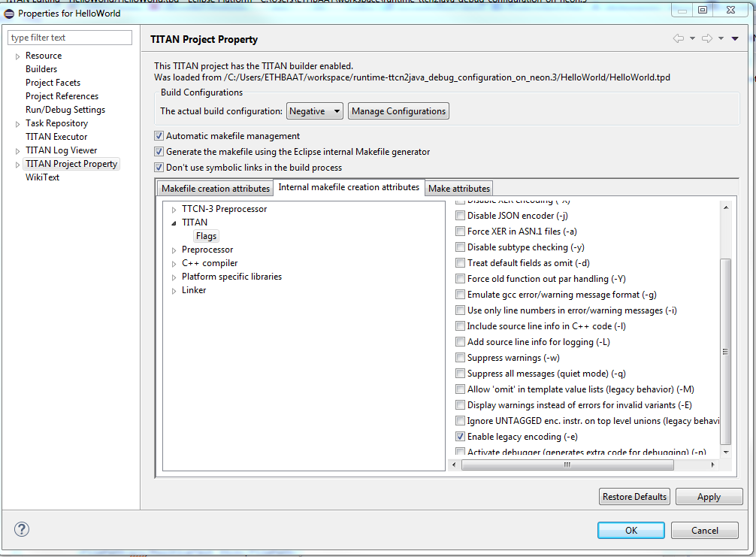Confirm with the OK button
Screen dimensions: 756x557
click(631, 530)
